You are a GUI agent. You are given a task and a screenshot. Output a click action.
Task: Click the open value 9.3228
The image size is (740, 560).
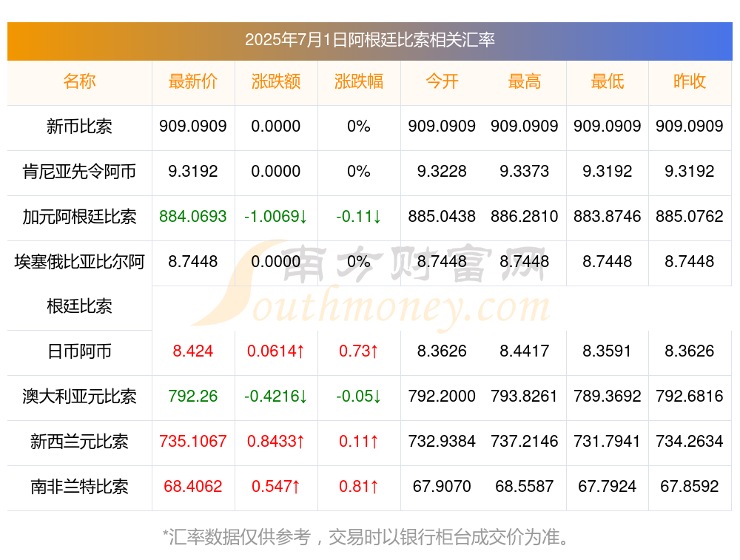click(442, 172)
